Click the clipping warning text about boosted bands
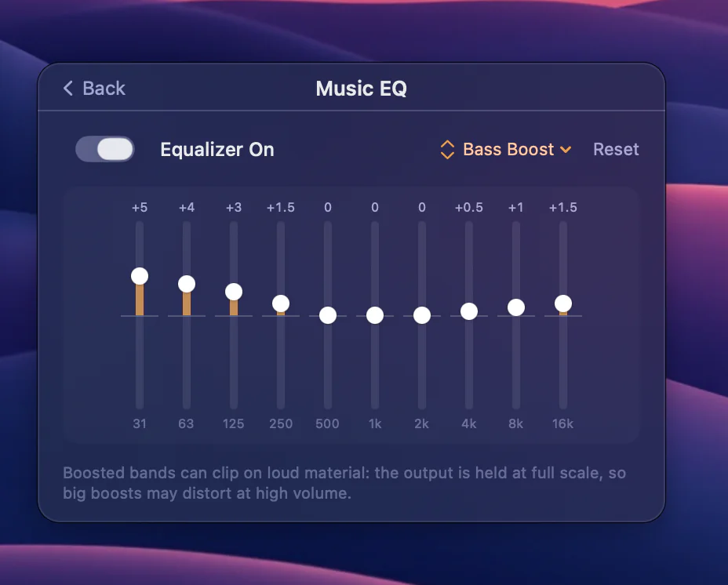This screenshot has width=728, height=585. coord(344,483)
